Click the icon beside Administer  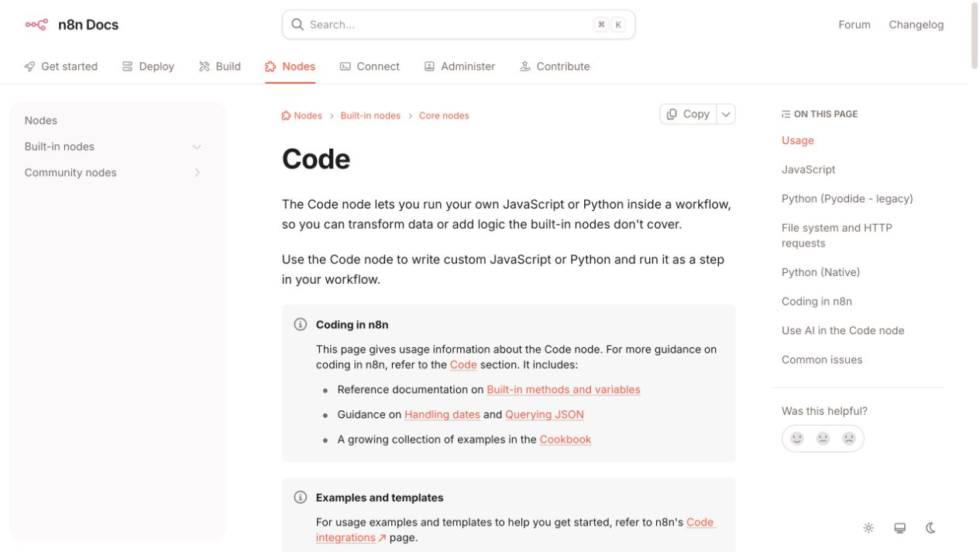tap(429, 67)
